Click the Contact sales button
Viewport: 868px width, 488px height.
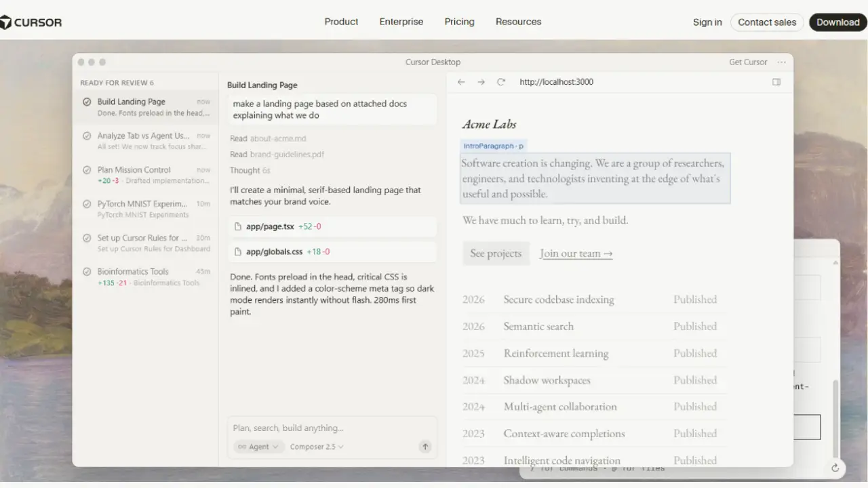767,22
